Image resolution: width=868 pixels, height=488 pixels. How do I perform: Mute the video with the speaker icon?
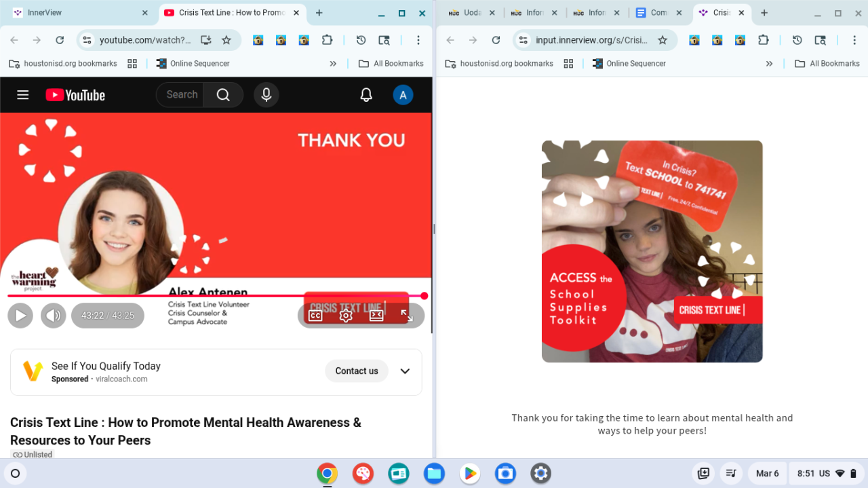(54, 316)
